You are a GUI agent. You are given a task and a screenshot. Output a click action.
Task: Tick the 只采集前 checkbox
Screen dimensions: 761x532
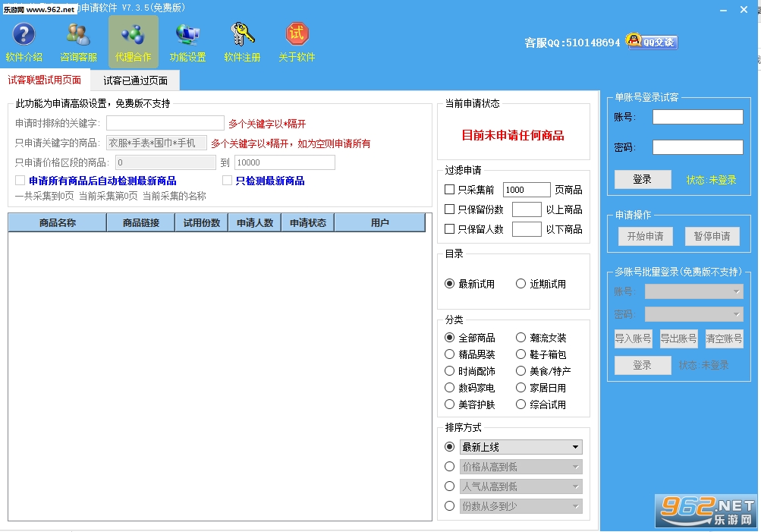click(449, 190)
